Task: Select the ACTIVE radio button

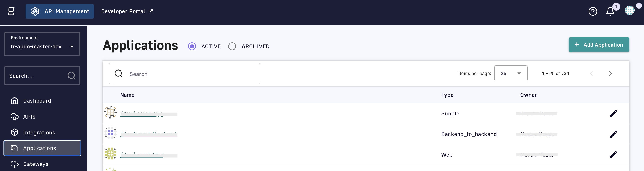Action: click(x=192, y=46)
